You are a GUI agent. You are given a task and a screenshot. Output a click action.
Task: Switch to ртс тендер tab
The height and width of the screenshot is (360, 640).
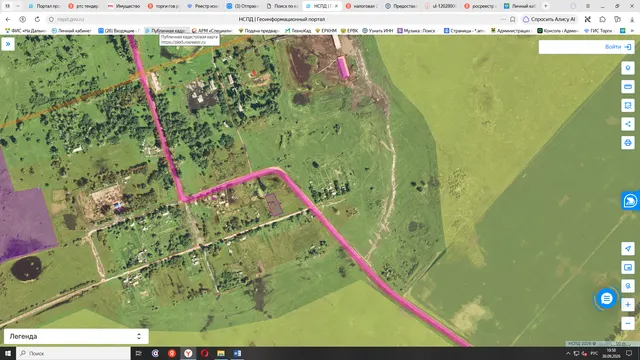(x=84, y=6)
